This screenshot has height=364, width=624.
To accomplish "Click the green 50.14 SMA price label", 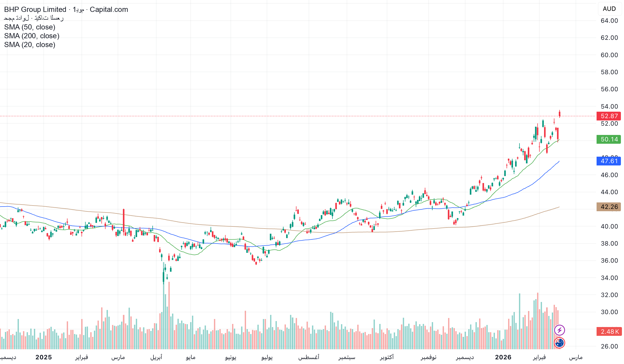I will click(x=609, y=139).
